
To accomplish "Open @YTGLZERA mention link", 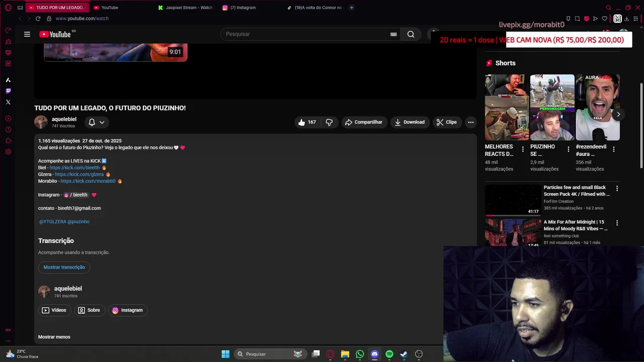I will tap(52, 222).
